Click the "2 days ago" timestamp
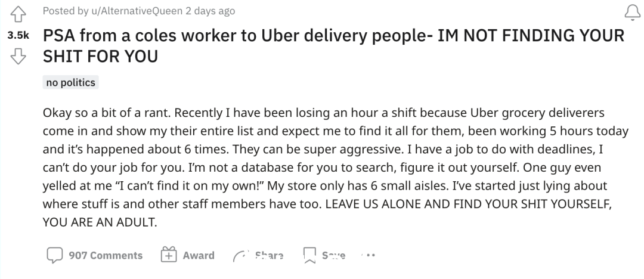 pos(210,11)
